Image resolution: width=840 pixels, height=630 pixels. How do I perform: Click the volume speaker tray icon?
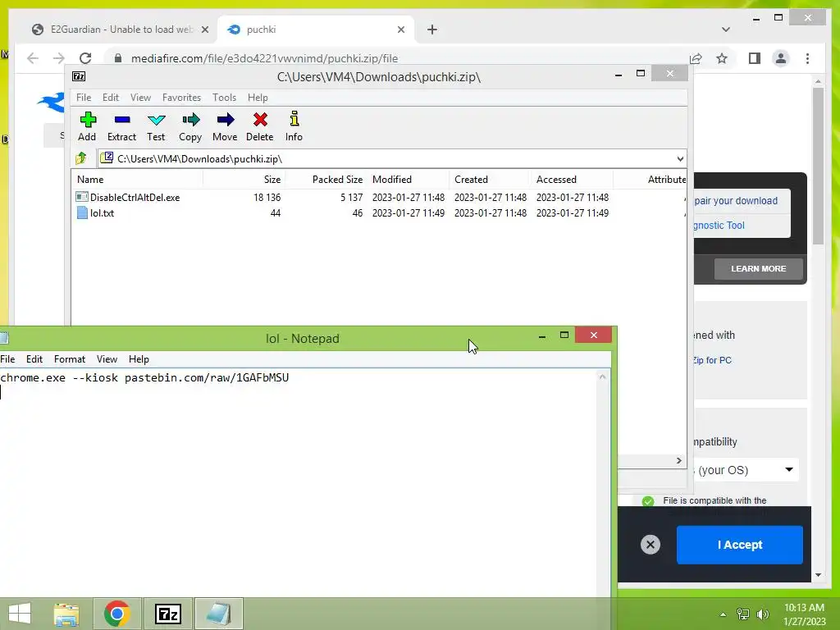(x=762, y=614)
